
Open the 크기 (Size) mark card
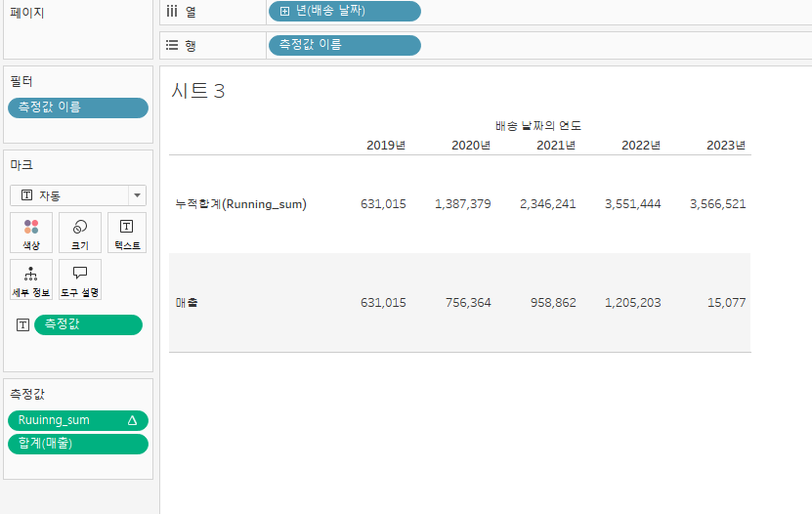[x=80, y=233]
